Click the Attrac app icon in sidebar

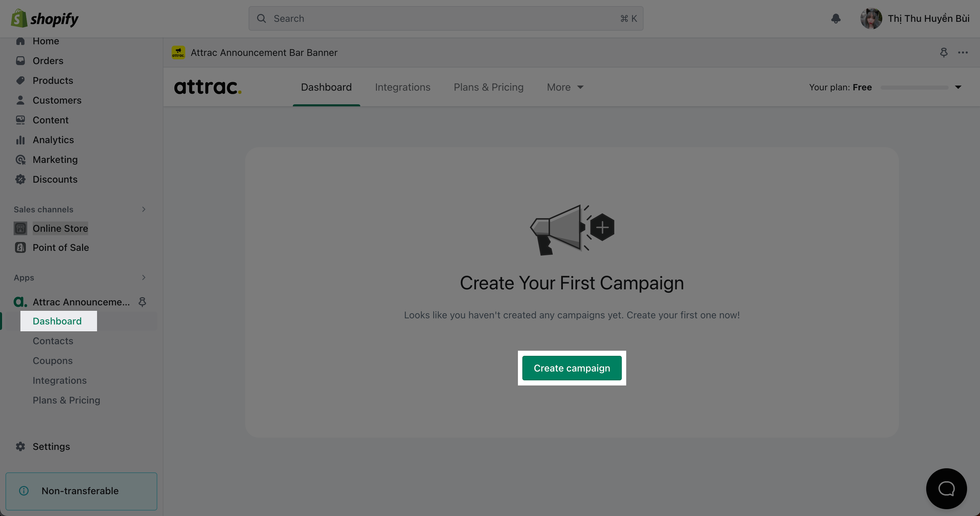point(20,302)
